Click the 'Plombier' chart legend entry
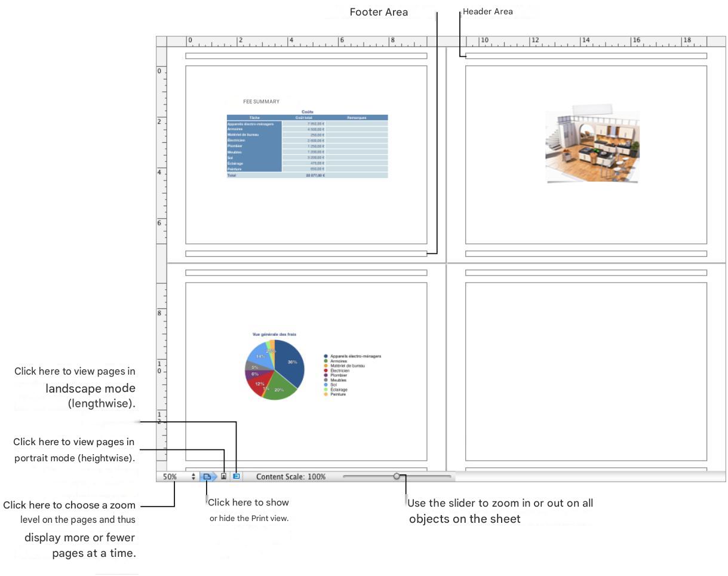728x576 pixels. point(336,375)
